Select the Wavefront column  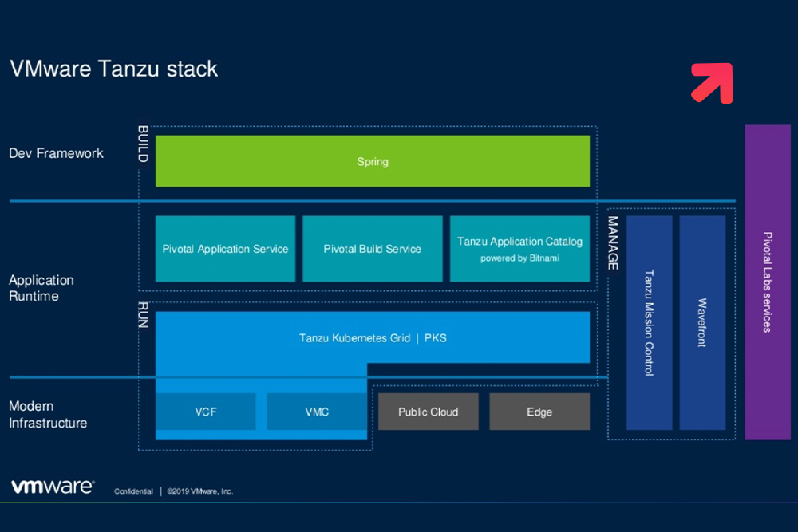[702, 323]
